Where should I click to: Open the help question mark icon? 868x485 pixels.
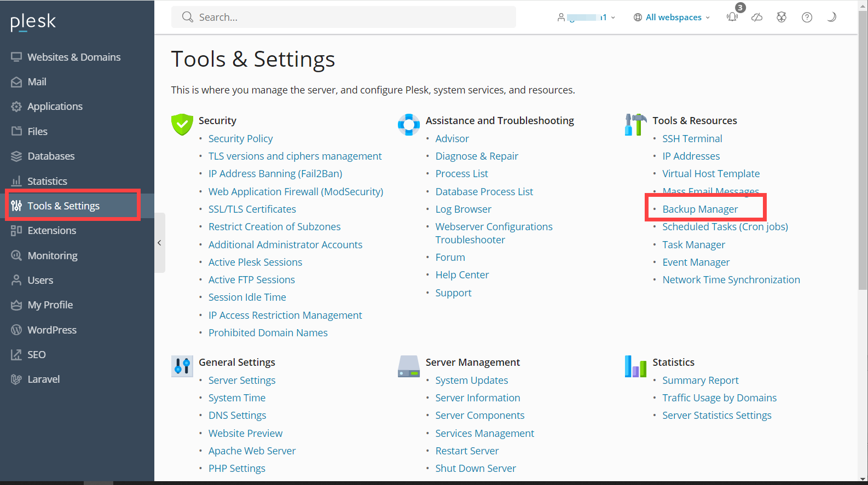pos(807,17)
